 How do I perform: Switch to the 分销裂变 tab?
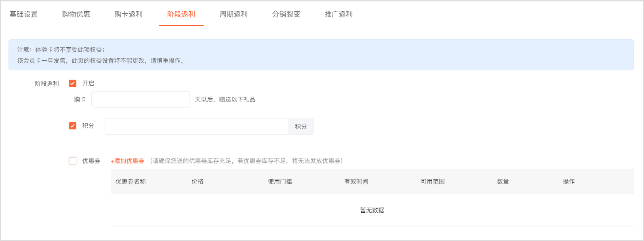[286, 14]
